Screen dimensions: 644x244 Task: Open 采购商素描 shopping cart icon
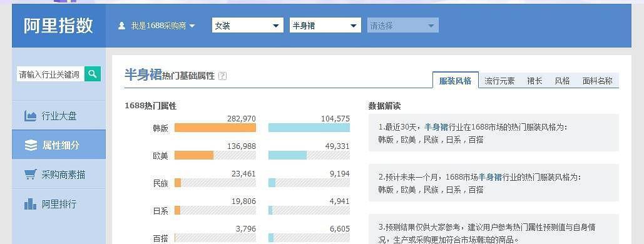[x=31, y=175]
